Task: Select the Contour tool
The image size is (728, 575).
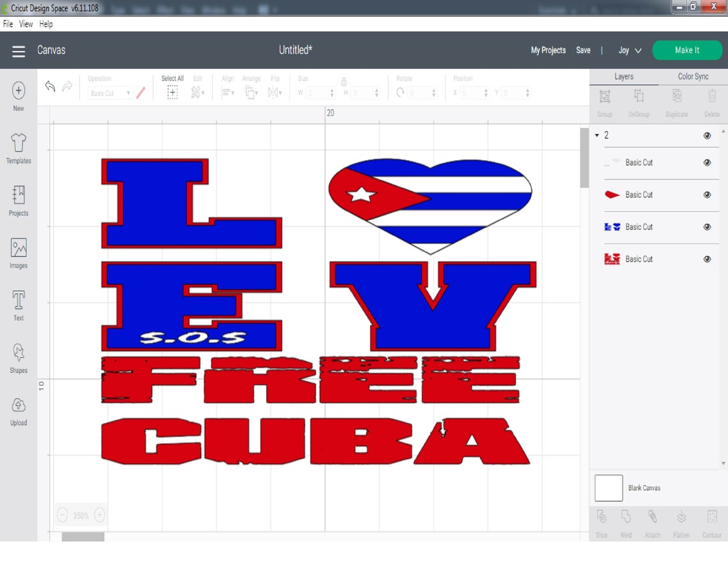Action: [x=711, y=519]
